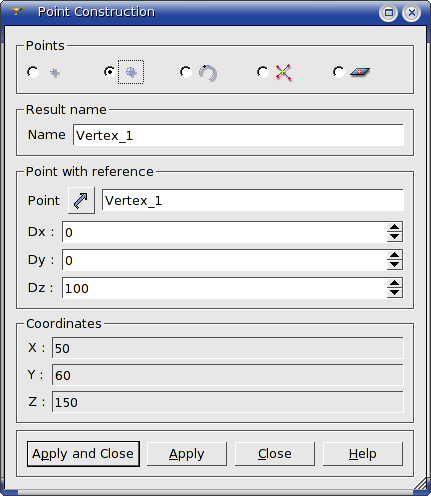Pick the intersection-of-lines point icon
The width and height of the screenshot is (431, 496).
click(283, 72)
